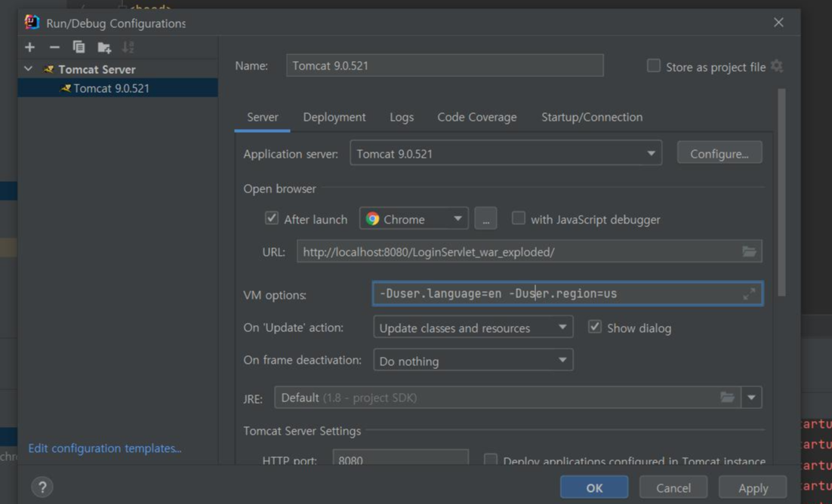Click the Tomcat Server tree label
The height and width of the screenshot is (504, 832).
97,69
